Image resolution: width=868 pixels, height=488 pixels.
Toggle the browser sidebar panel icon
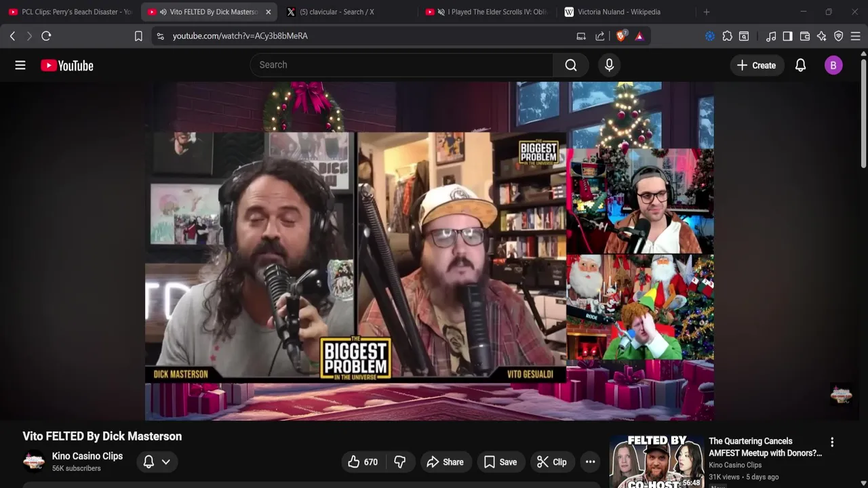[x=787, y=36]
